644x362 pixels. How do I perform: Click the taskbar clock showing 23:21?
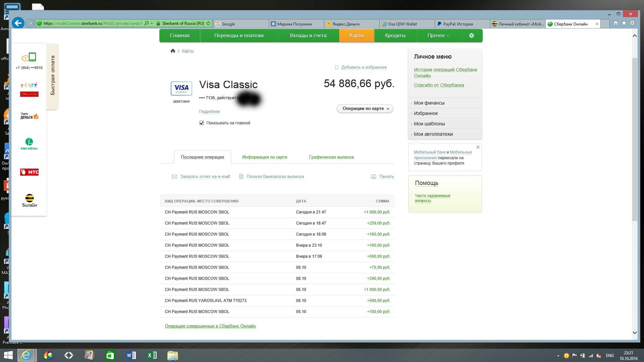[x=629, y=356]
